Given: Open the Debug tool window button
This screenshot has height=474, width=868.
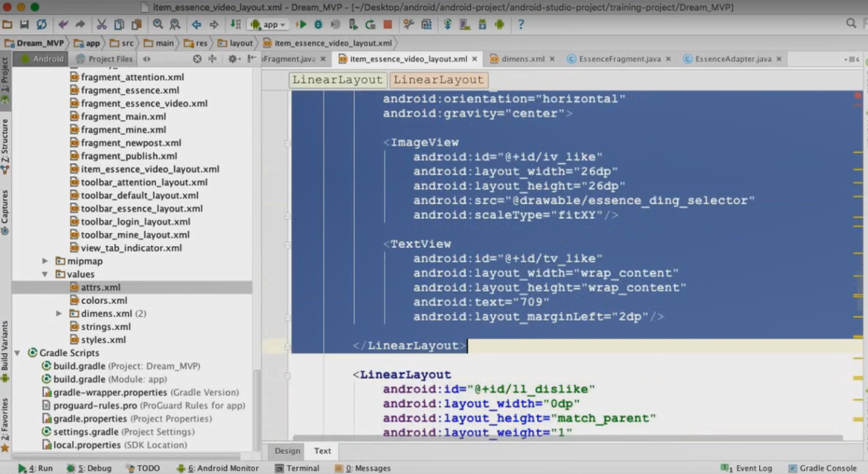Looking at the screenshot, I should [x=89, y=469].
